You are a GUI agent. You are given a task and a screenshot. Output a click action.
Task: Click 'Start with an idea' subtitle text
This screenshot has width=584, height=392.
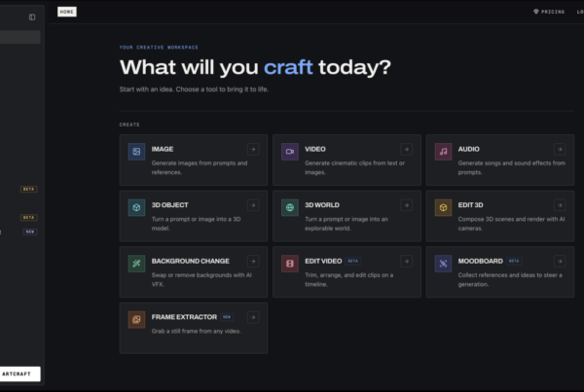[x=194, y=89]
